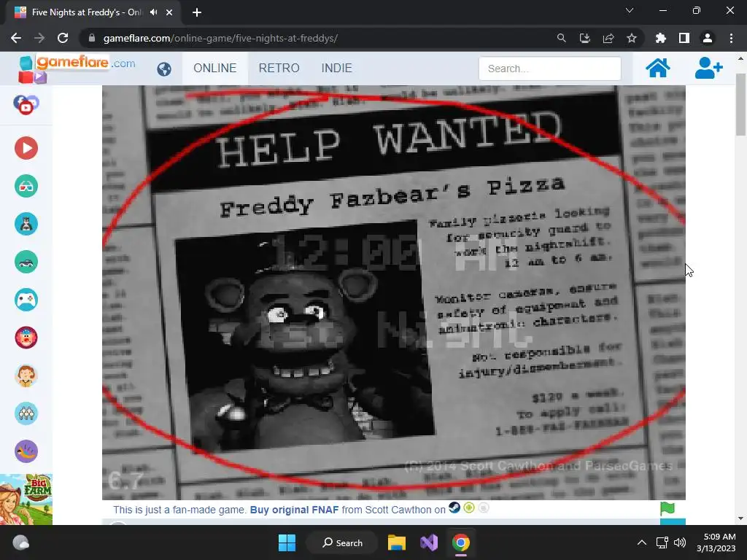
Task: Open the network tray icon
Action: (x=662, y=542)
